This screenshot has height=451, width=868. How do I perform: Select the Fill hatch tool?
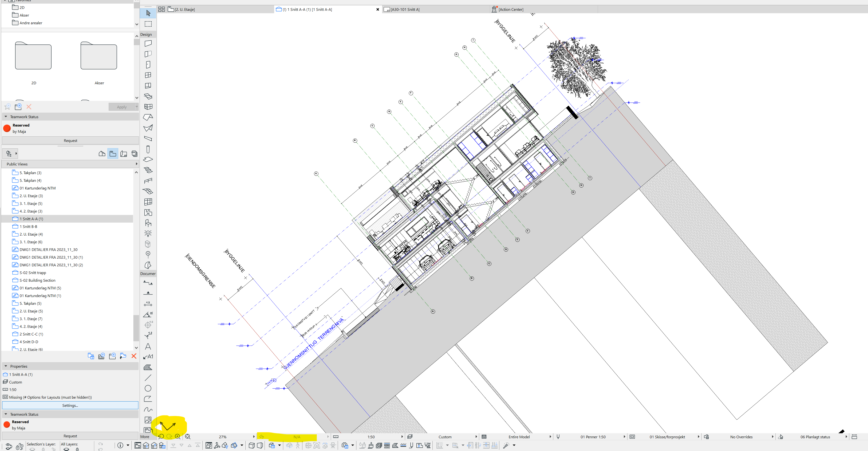[148, 367]
